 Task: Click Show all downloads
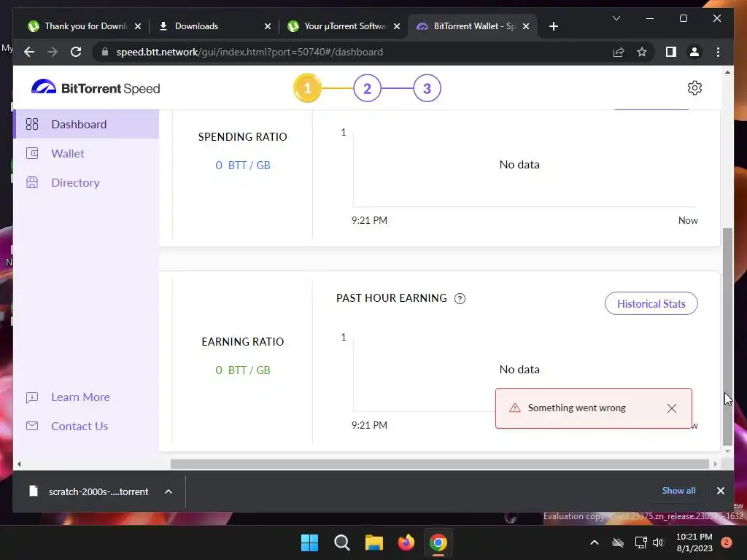(x=678, y=491)
